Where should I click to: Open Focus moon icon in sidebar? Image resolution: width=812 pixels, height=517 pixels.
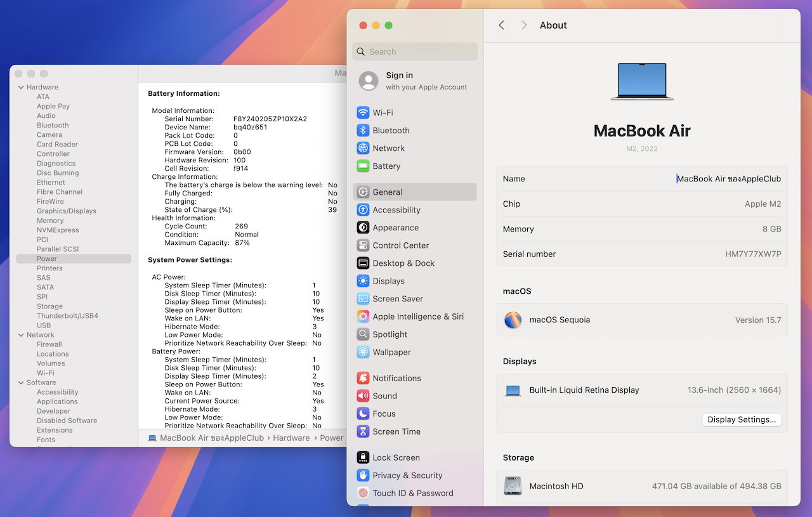pos(363,414)
